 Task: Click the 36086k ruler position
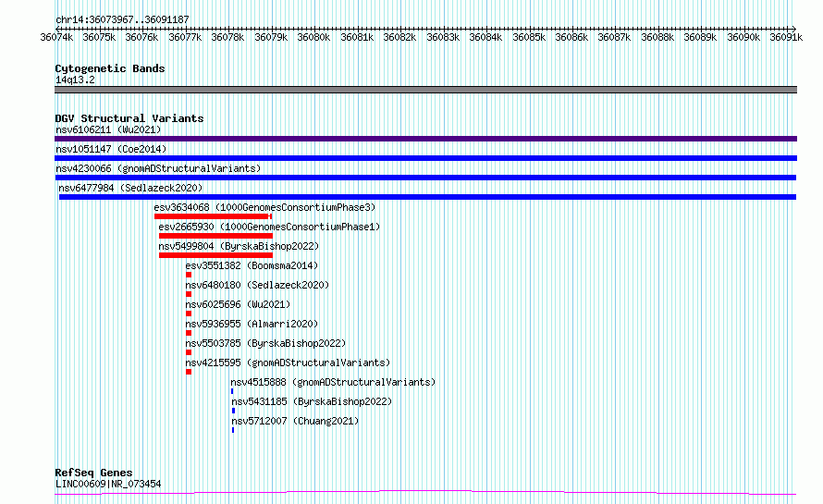pyautogui.click(x=572, y=37)
